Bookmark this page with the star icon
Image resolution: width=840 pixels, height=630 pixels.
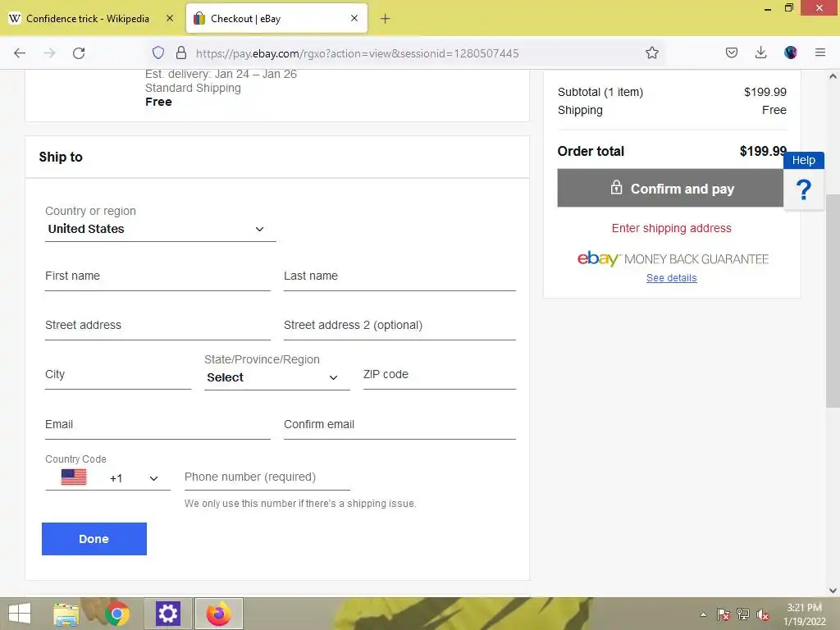point(652,52)
